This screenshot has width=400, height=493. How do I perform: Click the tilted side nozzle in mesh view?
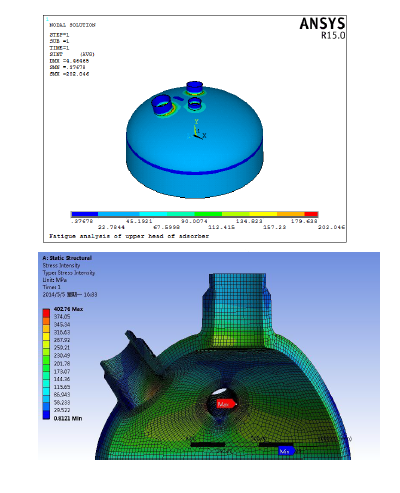pos(131,367)
